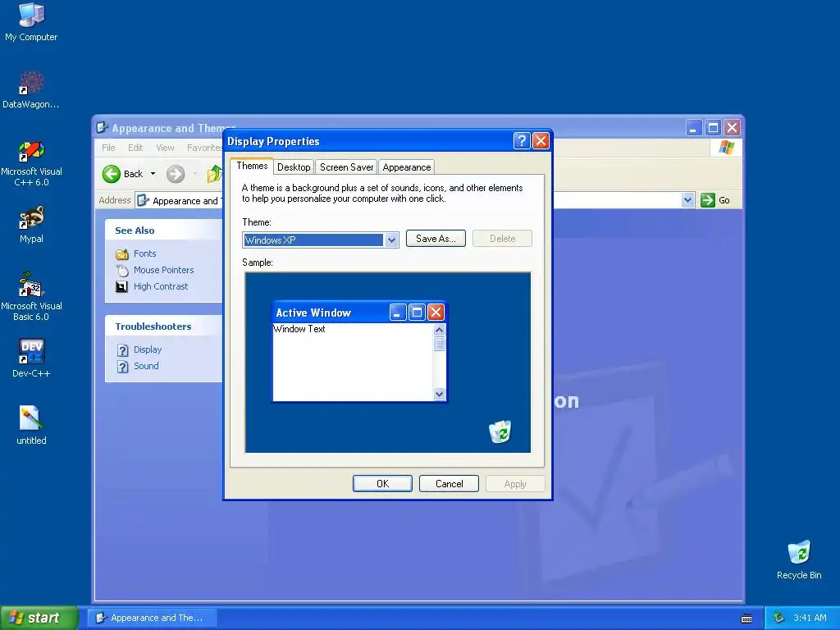Click the Mouse Pointers icon
Image resolution: width=840 pixels, height=630 pixels.
(122, 270)
